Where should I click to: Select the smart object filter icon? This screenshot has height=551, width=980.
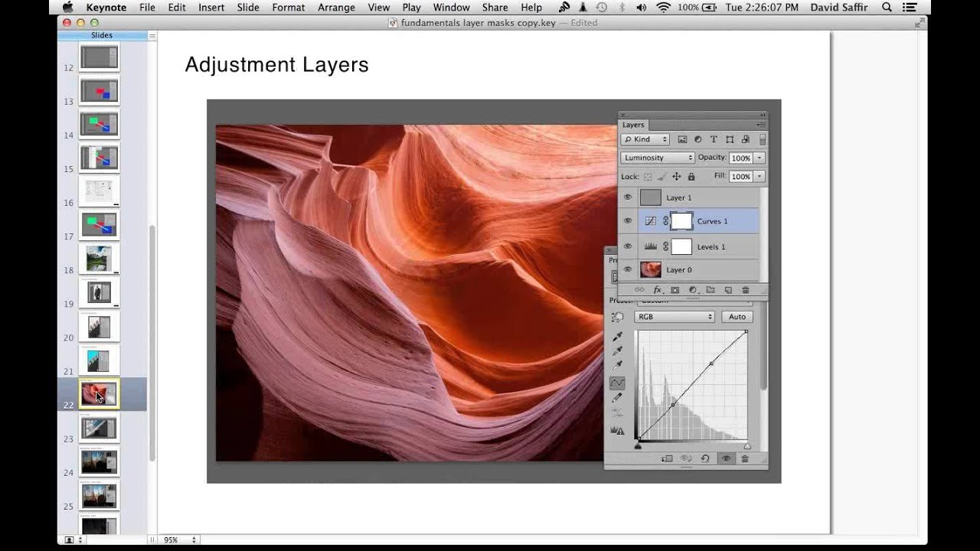[746, 139]
